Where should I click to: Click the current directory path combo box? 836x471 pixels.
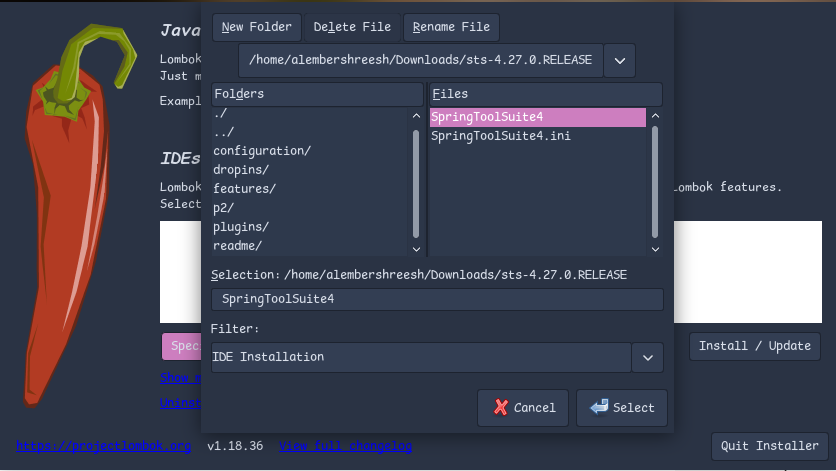(x=421, y=60)
